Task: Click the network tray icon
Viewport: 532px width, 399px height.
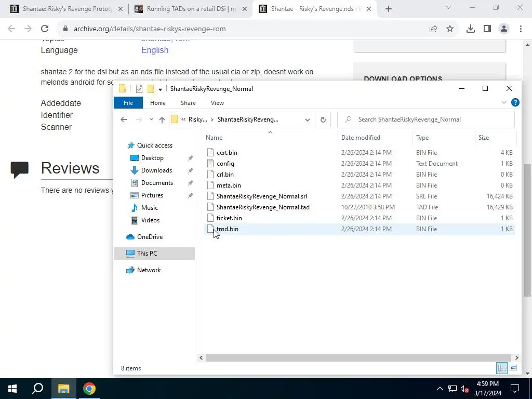Action: [453, 389]
